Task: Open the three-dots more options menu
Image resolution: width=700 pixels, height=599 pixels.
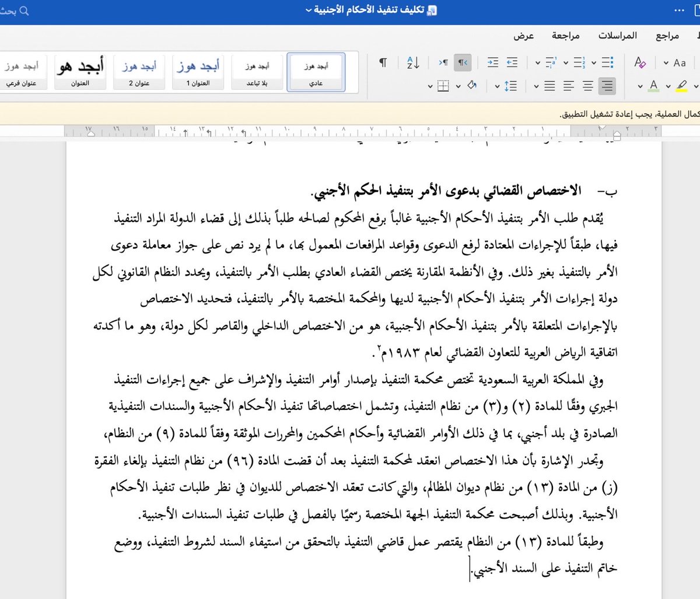Action: tap(679, 10)
